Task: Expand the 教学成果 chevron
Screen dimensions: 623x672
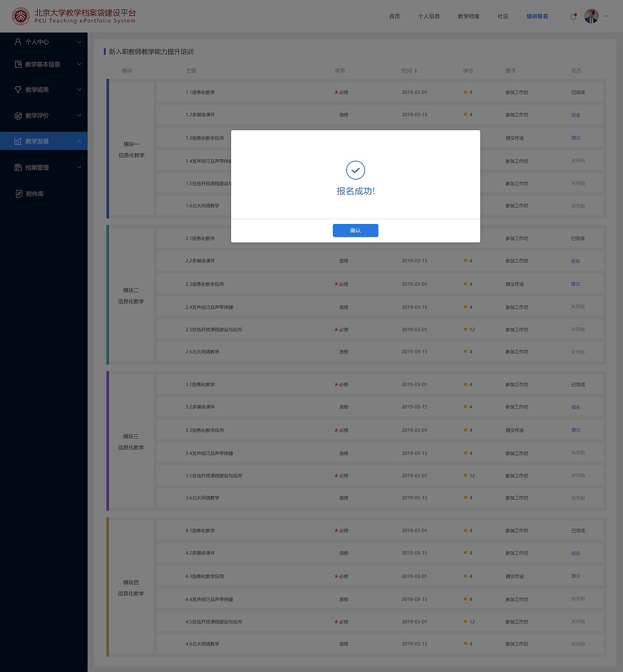Action: (x=79, y=89)
